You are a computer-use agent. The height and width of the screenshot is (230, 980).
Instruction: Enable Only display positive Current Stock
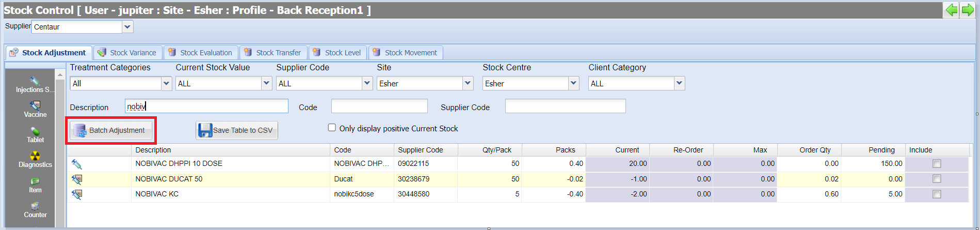coord(332,128)
